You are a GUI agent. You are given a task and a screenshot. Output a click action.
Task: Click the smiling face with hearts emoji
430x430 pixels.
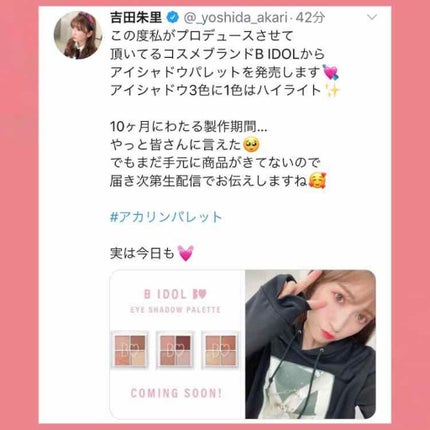pos(317,181)
